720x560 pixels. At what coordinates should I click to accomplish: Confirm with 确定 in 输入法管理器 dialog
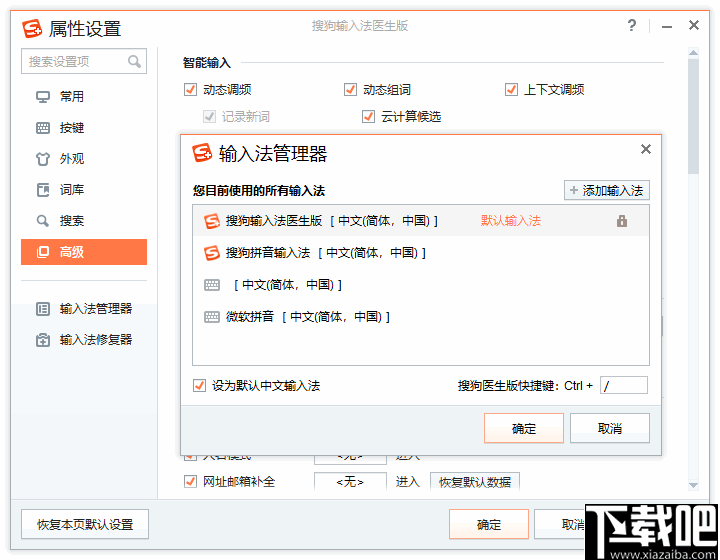coord(523,428)
